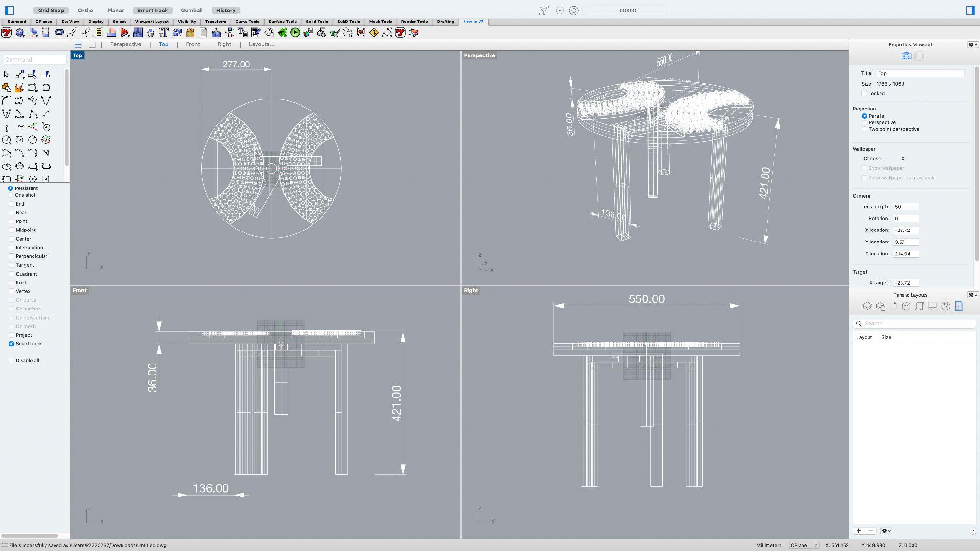
Task: Switch to the Surface Tools tab
Action: (282, 22)
